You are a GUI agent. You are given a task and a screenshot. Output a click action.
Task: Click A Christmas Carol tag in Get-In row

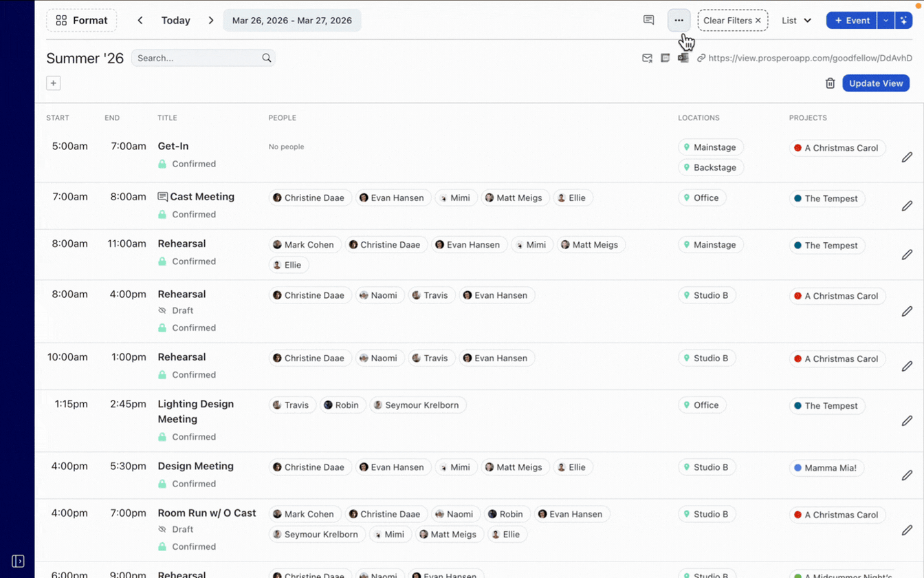tap(837, 148)
